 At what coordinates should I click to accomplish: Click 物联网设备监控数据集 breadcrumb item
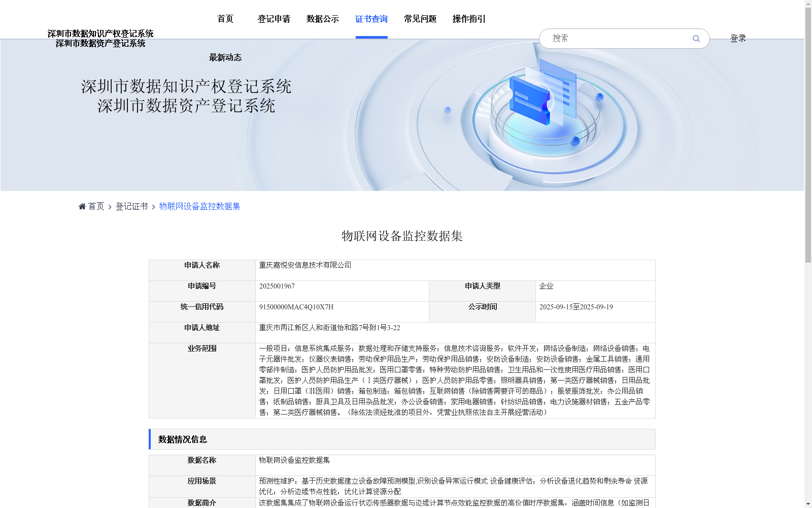coord(200,206)
